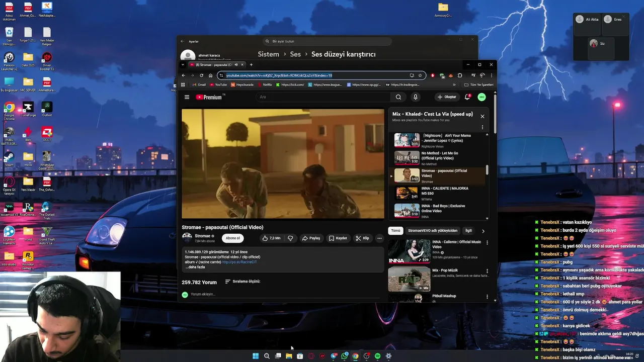
Task: Open YouTube notifications bell
Action: click(x=467, y=97)
